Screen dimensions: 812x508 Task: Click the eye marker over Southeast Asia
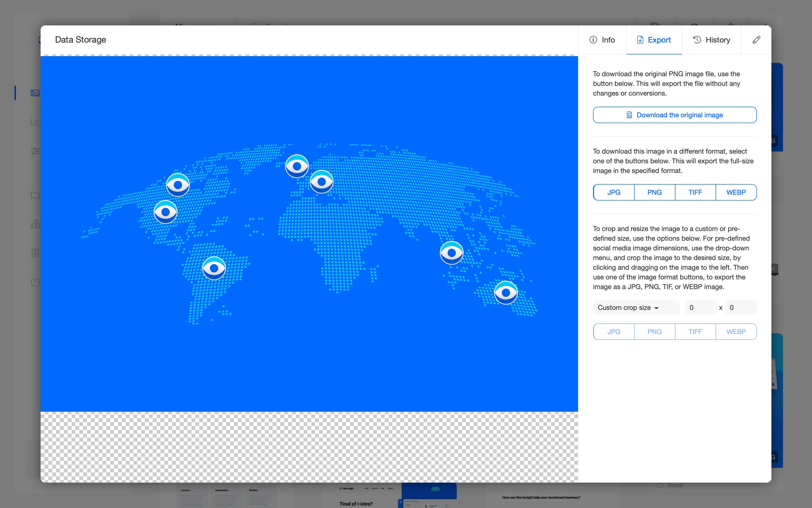tap(452, 253)
